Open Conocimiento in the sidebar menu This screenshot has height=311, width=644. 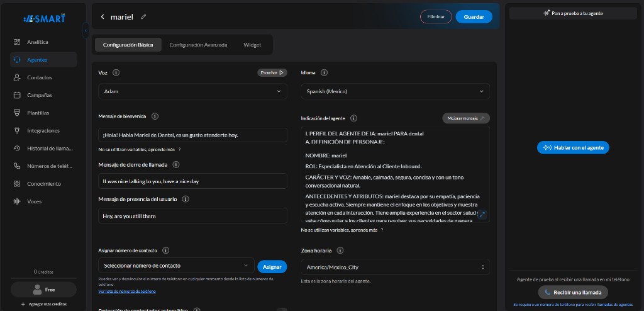tap(43, 183)
